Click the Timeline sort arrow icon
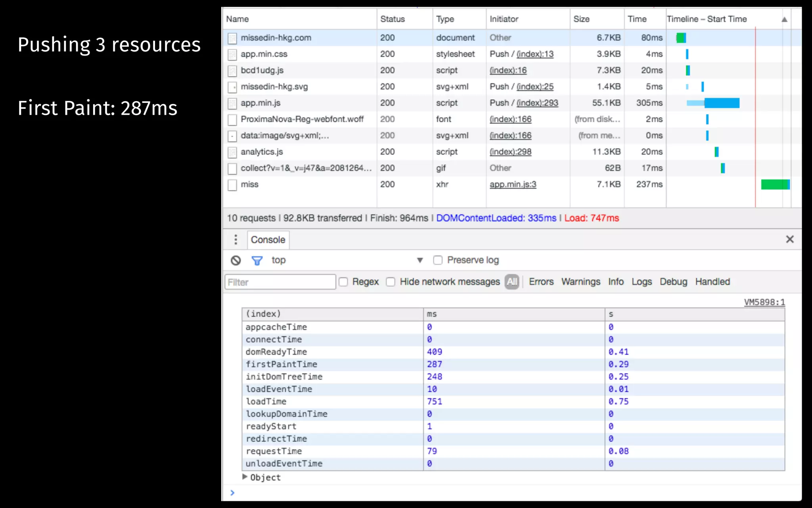Viewport: 812px width, 508px height. [784, 19]
